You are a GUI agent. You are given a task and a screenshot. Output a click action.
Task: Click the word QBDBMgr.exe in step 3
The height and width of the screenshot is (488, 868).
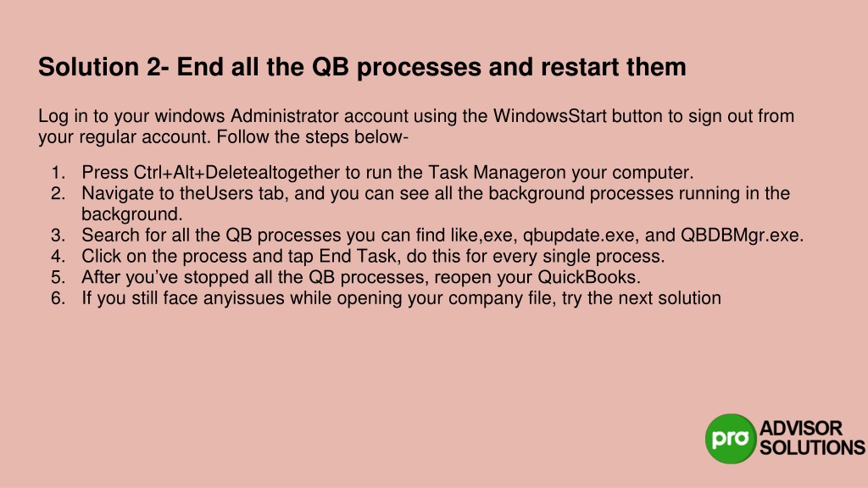point(742,236)
